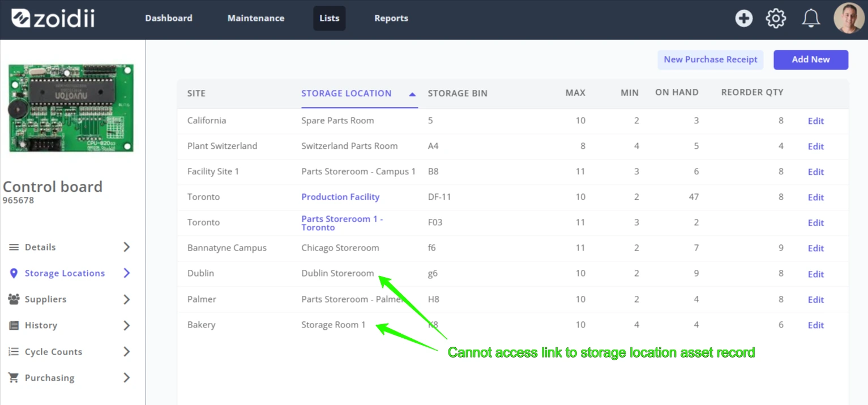Click the History book icon
868x405 pixels.
(x=14, y=325)
